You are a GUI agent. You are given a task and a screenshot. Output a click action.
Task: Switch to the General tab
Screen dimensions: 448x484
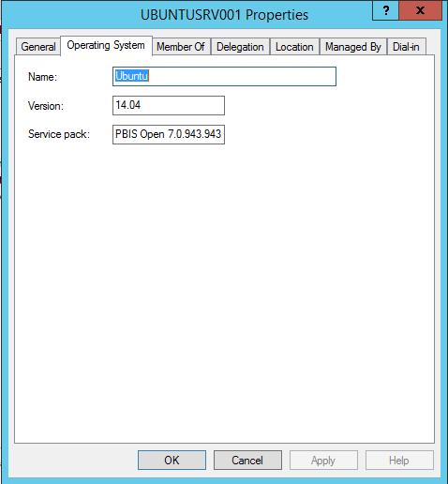[x=38, y=47]
